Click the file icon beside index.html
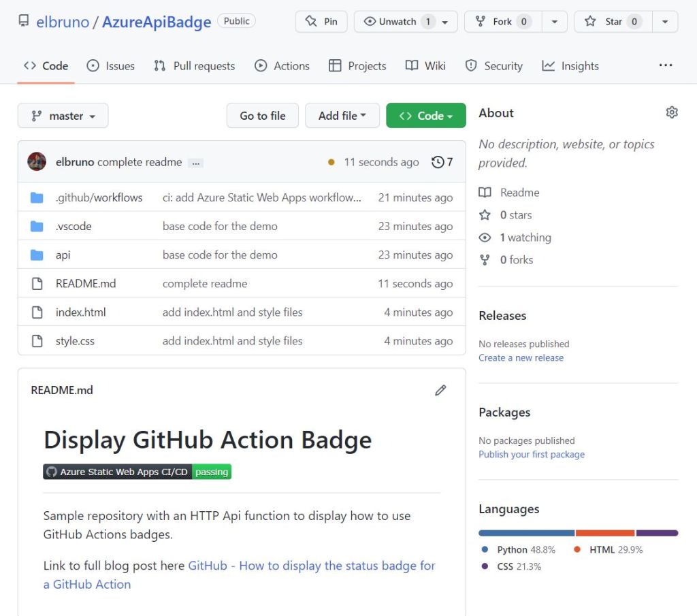Screen dimensions: 697x616 [37, 312]
